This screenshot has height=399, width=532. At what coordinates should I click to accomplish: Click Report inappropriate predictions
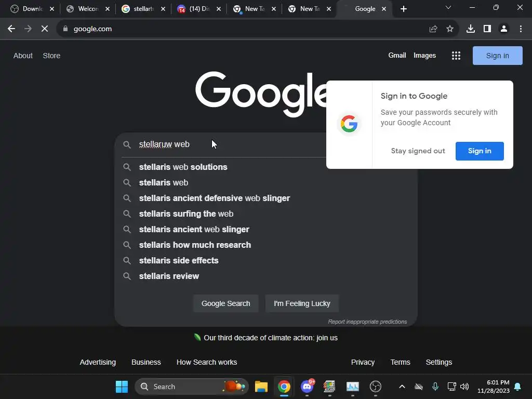[x=367, y=322]
